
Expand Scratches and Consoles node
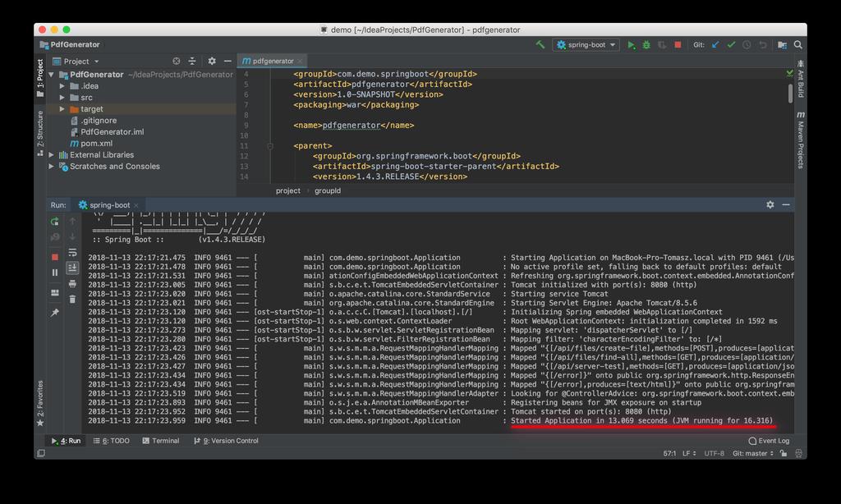pos(52,166)
